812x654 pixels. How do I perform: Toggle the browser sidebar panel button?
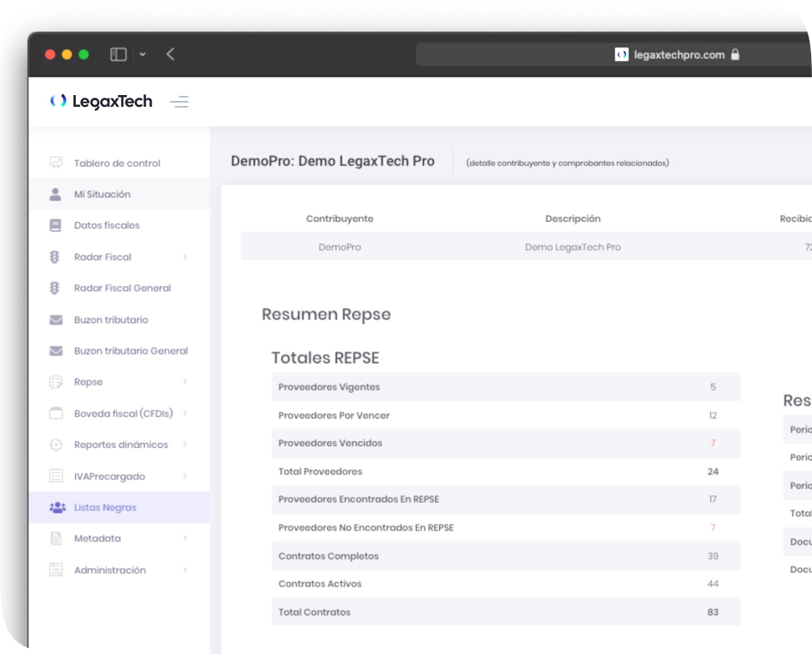click(118, 54)
